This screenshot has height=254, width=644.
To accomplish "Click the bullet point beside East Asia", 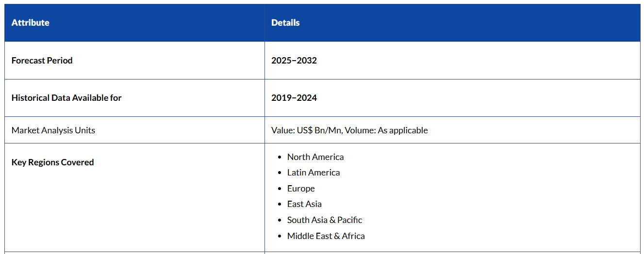I will click(280, 205).
